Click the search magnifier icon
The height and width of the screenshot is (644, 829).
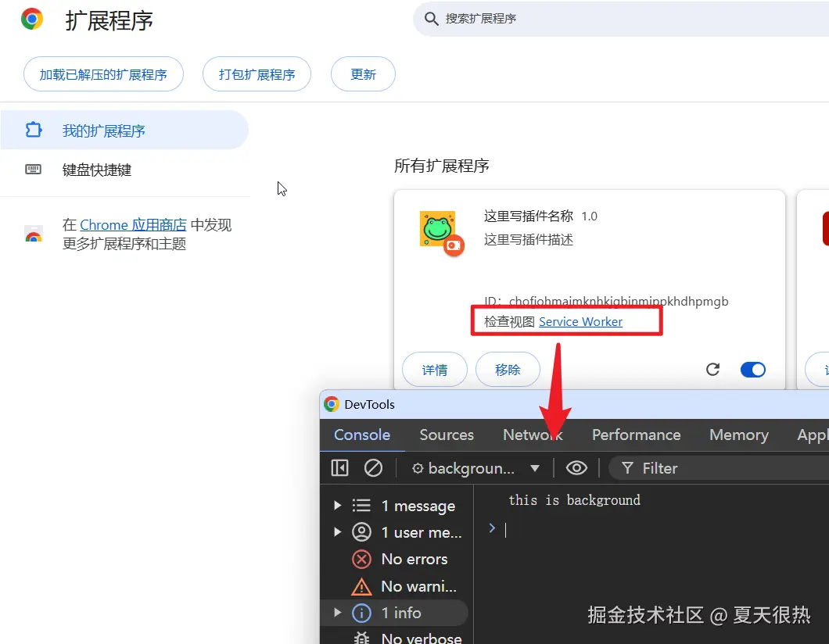pos(432,19)
